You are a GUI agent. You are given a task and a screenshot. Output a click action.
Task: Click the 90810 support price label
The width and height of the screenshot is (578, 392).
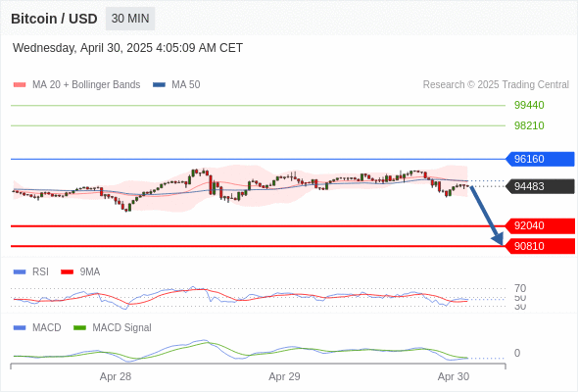tap(539, 246)
